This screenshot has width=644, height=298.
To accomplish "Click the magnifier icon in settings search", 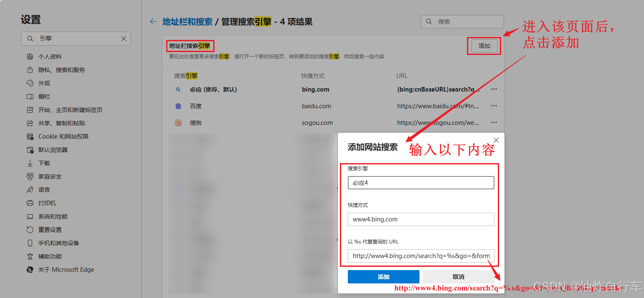I will coord(30,39).
